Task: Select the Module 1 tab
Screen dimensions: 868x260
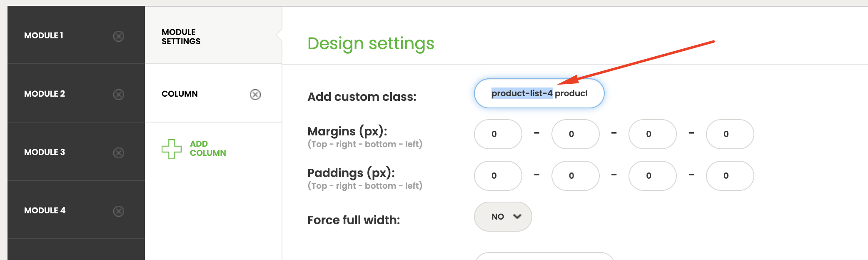Action: [x=44, y=36]
